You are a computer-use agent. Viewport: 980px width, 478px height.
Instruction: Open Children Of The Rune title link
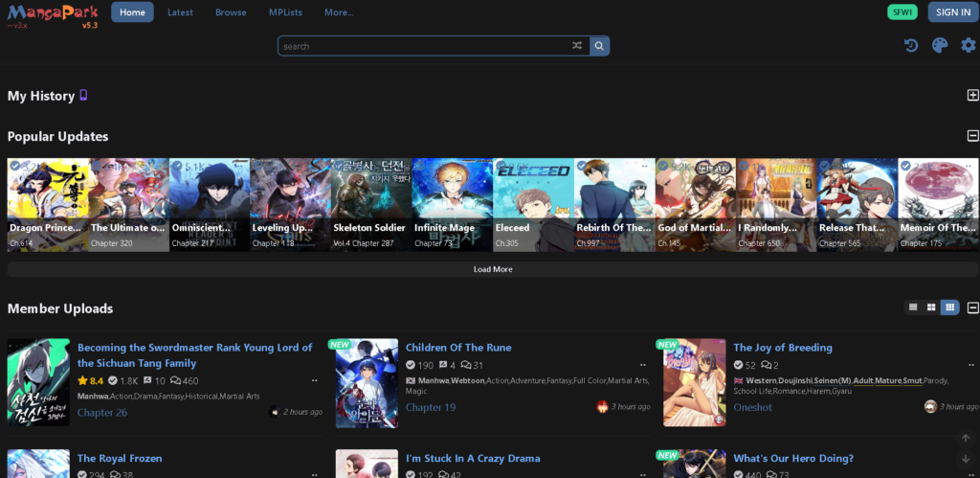[x=458, y=347]
